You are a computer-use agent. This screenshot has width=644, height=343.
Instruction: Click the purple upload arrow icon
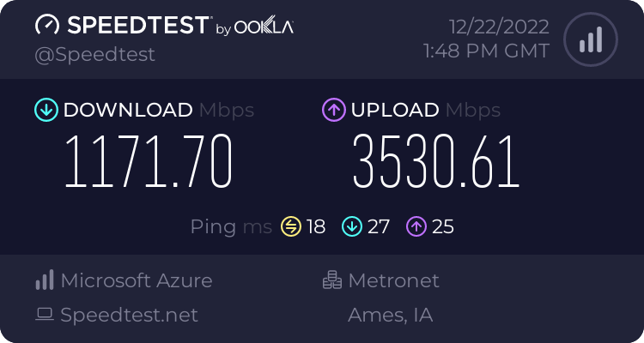pyautogui.click(x=334, y=110)
